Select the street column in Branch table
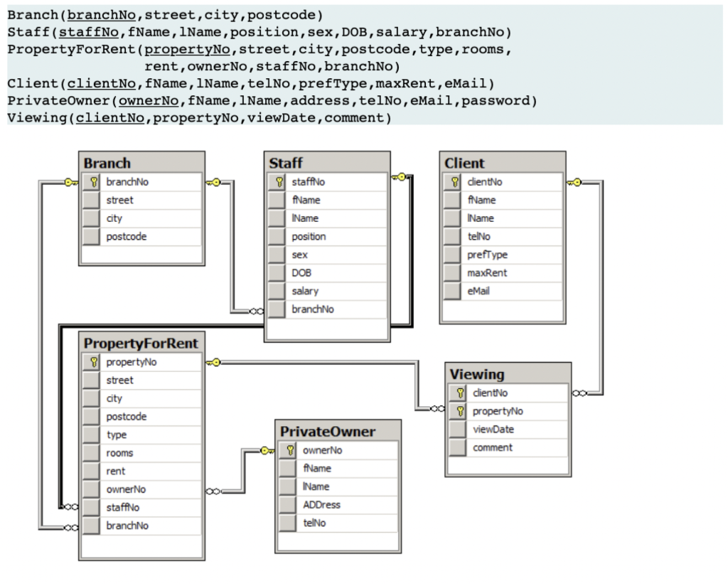 tap(141, 201)
